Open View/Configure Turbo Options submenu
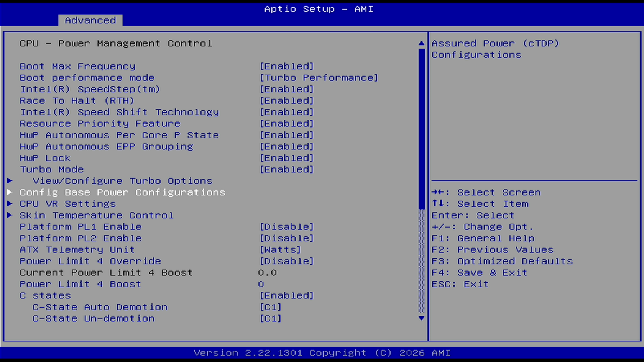 pos(123,181)
